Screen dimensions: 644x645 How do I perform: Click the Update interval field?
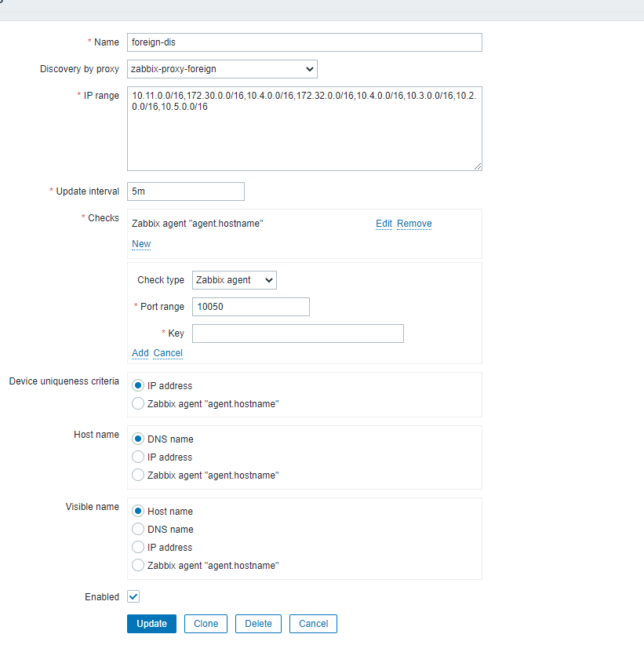coord(186,191)
